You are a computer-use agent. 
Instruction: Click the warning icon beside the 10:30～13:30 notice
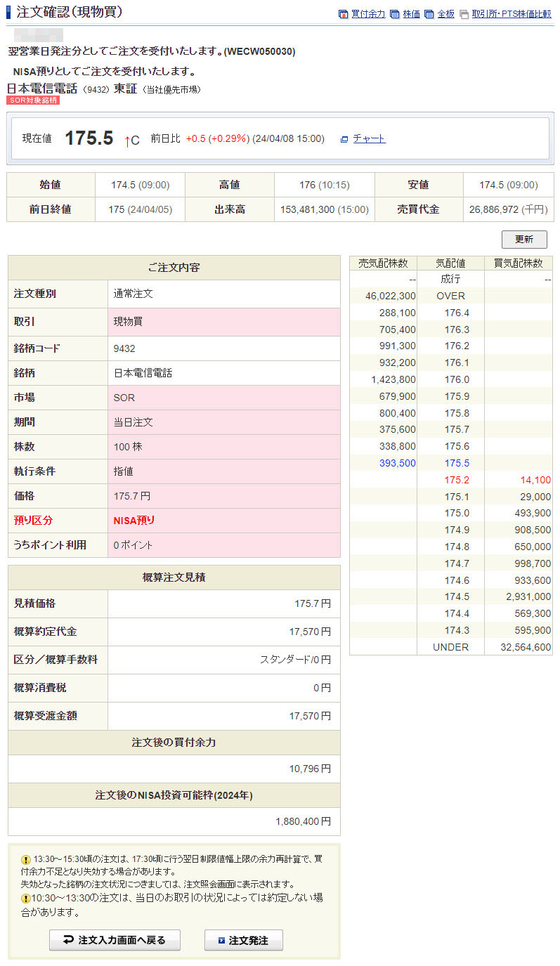26,899
